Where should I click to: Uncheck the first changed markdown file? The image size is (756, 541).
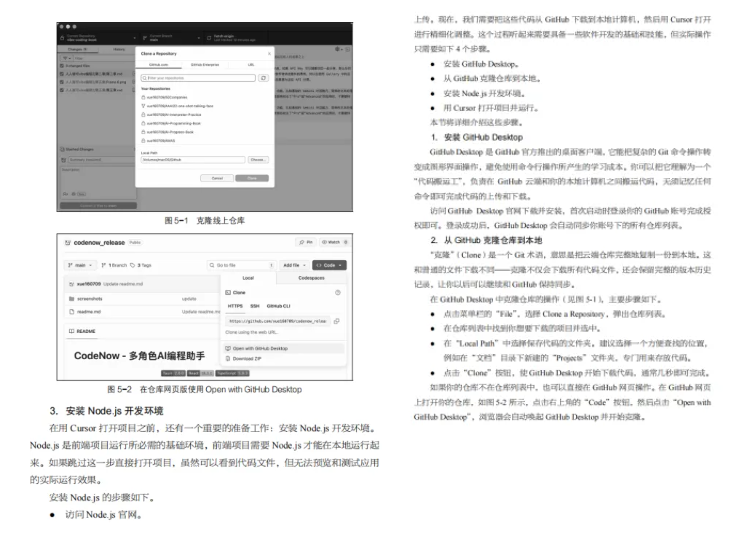pos(62,74)
